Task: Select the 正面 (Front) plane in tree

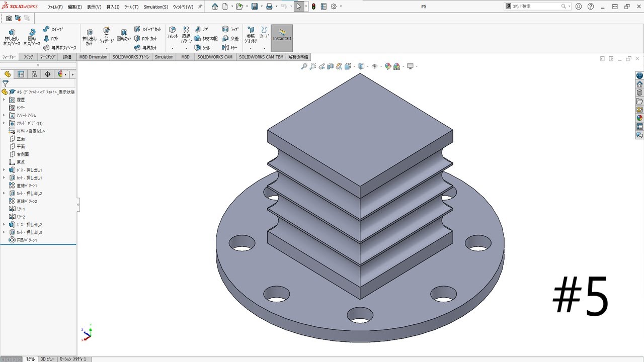Action: pyautogui.click(x=17, y=139)
